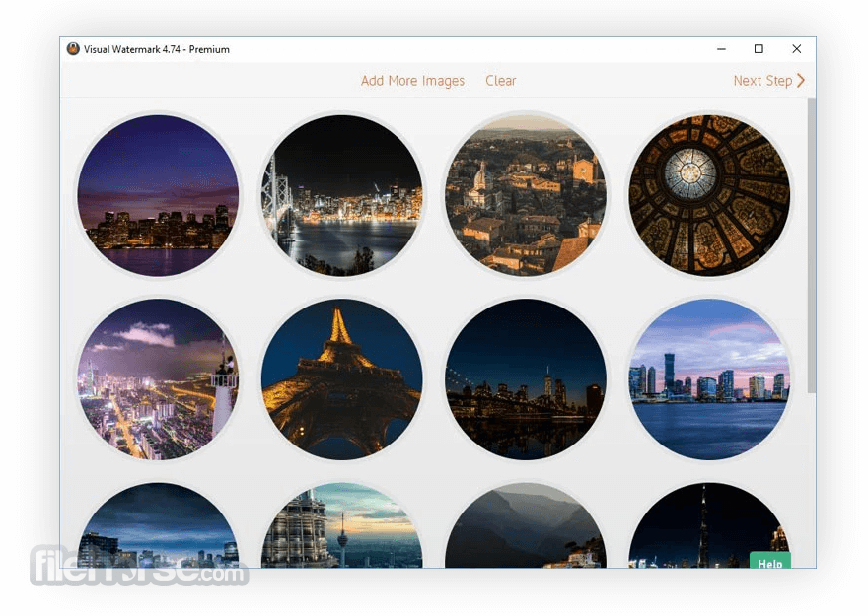
Task: Go to Next Step
Action: (768, 81)
